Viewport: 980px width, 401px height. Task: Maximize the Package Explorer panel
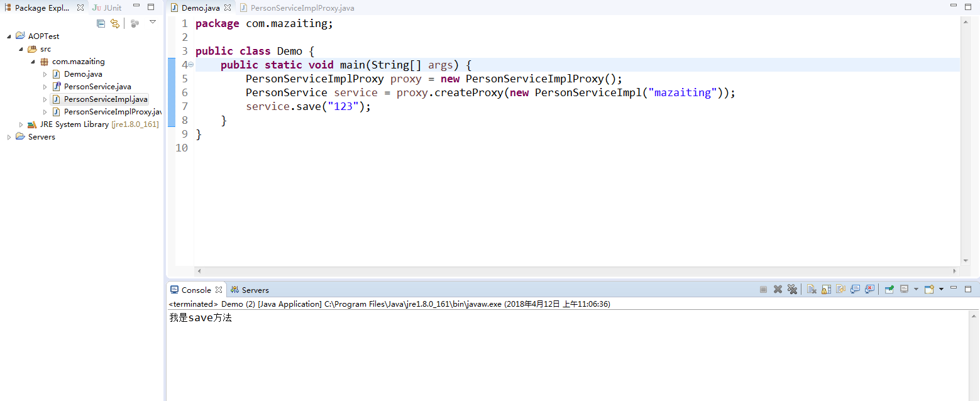[151, 7]
